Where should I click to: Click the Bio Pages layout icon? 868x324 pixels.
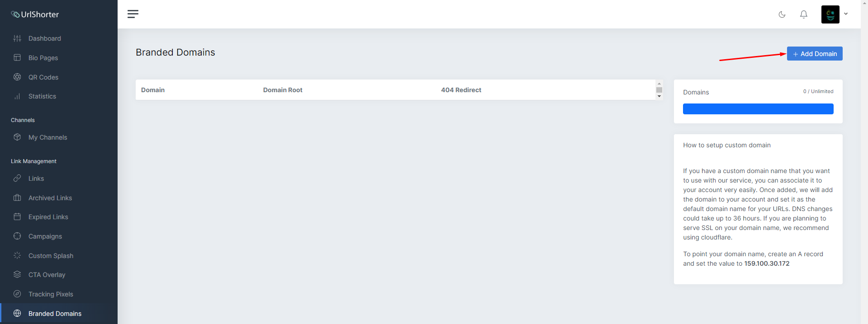[x=17, y=58]
